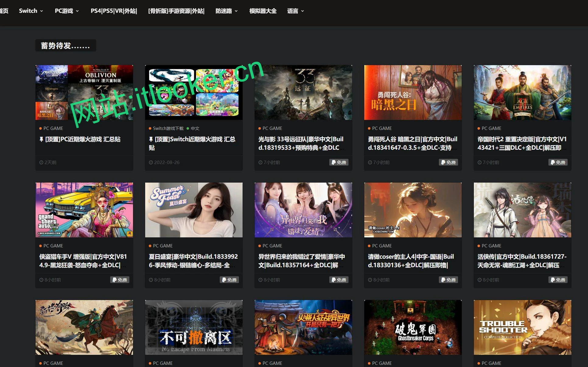Open the 异世界归来的我错过了爱情 post title
This screenshot has height=367, width=588.
(301, 261)
